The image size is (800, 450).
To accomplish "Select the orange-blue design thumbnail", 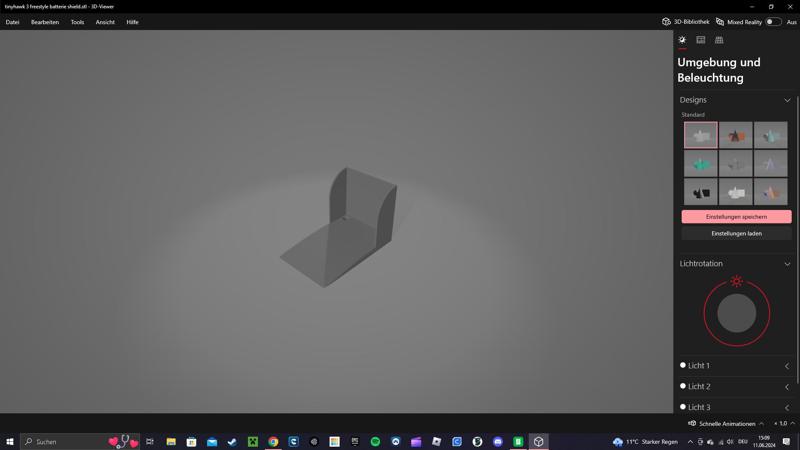I will point(770,192).
